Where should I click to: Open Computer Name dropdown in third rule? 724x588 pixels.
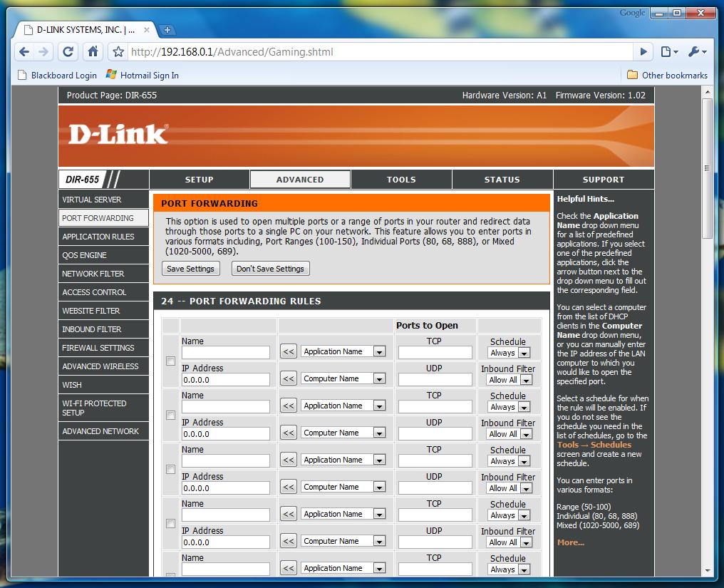[343, 487]
